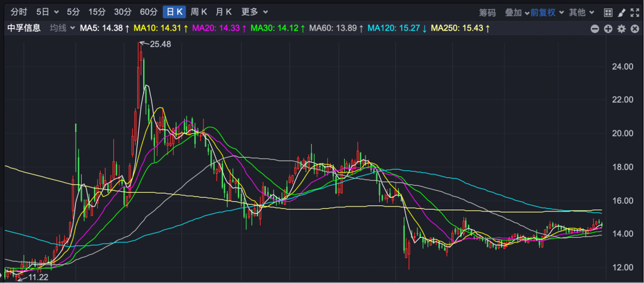Expand chart to fullscreen
This screenshot has width=644, height=283.
tap(634, 12)
